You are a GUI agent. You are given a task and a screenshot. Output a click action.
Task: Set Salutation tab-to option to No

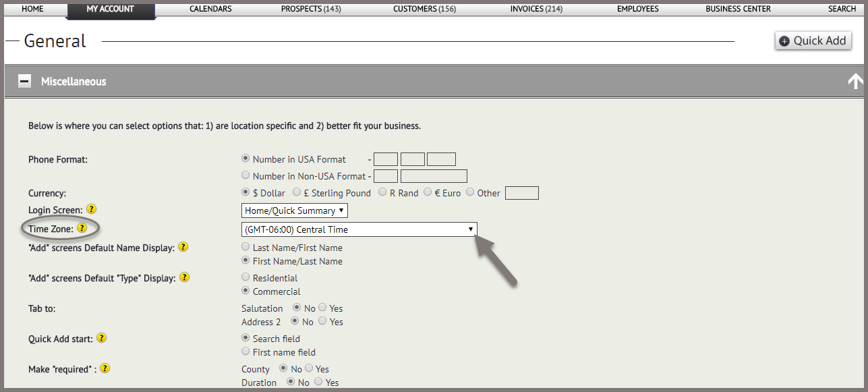tap(297, 308)
